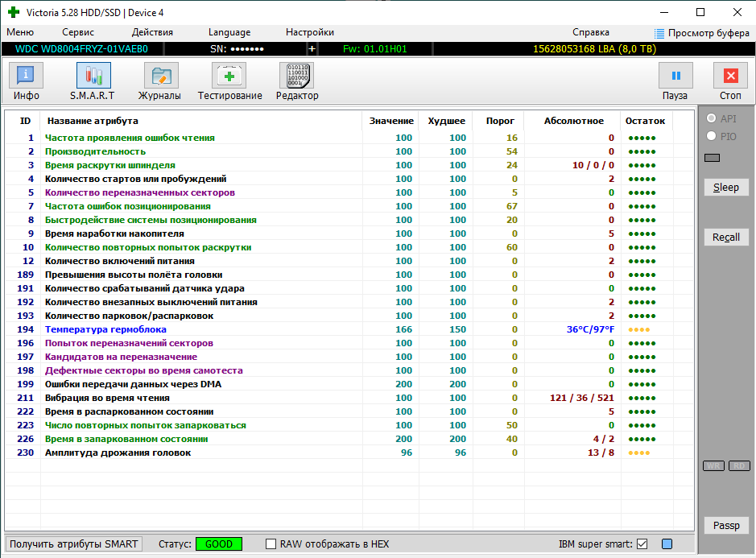Select the Температура гермоблока attribute row

coord(105,329)
